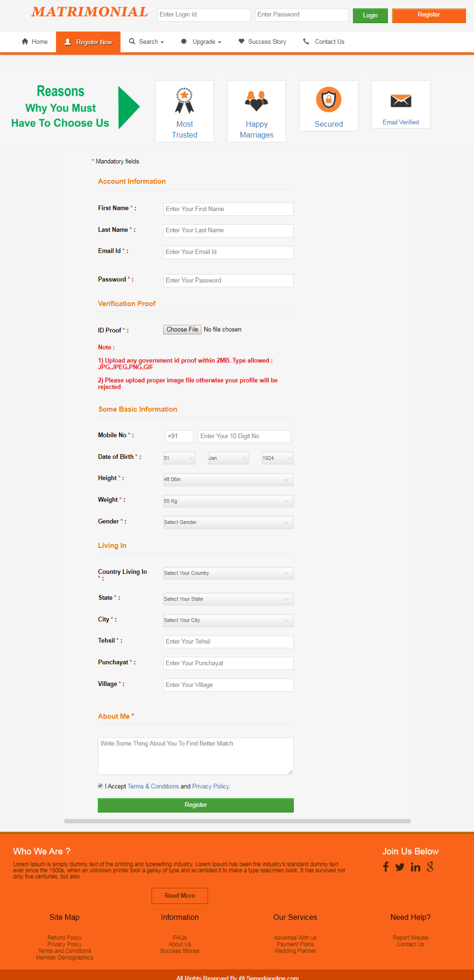Click the 10 digit mobile number field
The width and height of the screenshot is (474, 980).
[x=245, y=436]
